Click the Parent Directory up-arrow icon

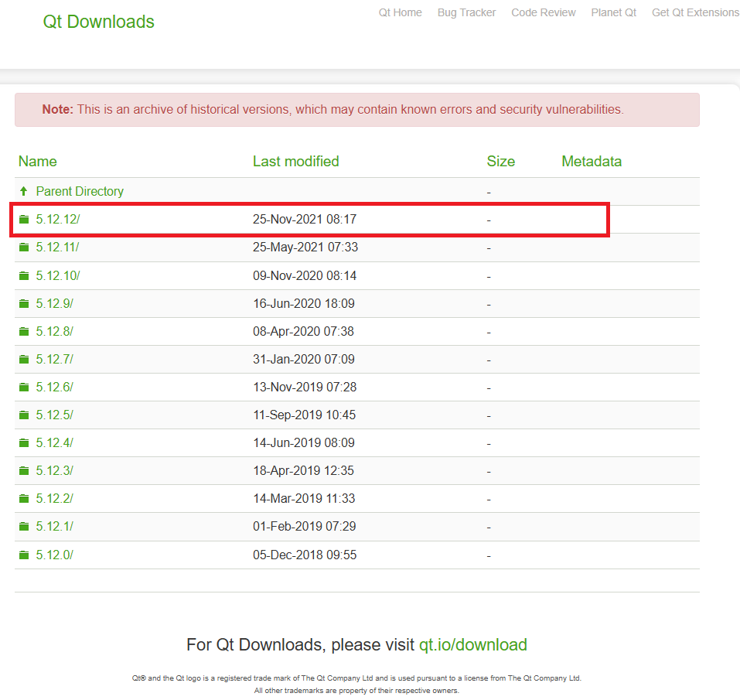[24, 191]
